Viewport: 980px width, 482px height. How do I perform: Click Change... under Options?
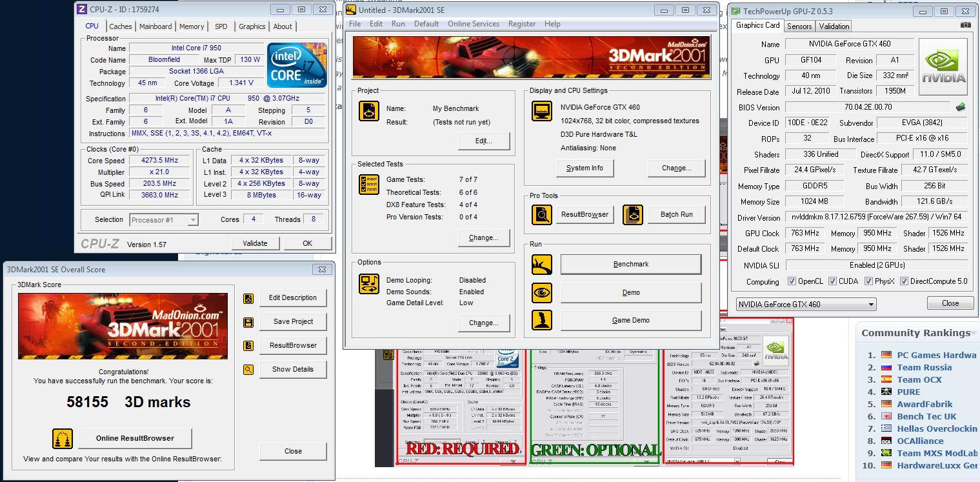click(484, 323)
